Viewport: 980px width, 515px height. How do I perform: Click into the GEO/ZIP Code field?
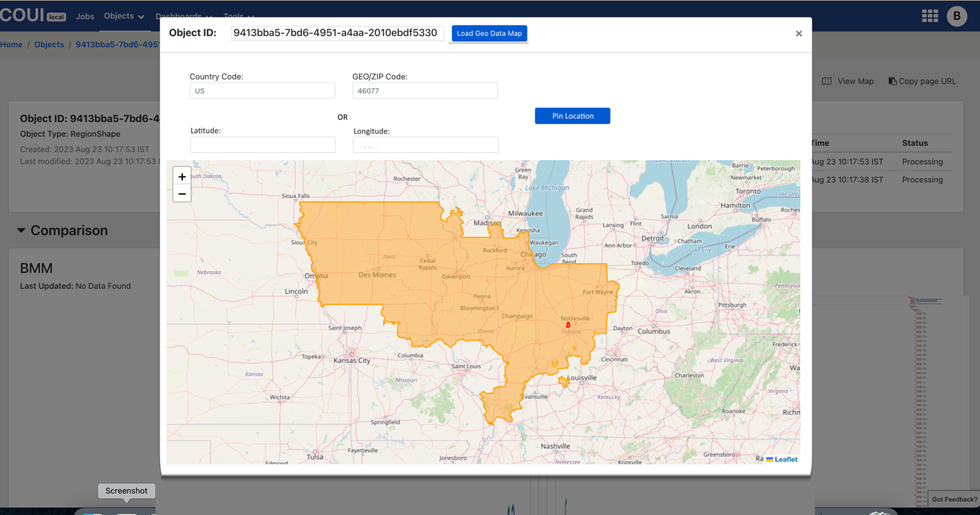point(425,91)
